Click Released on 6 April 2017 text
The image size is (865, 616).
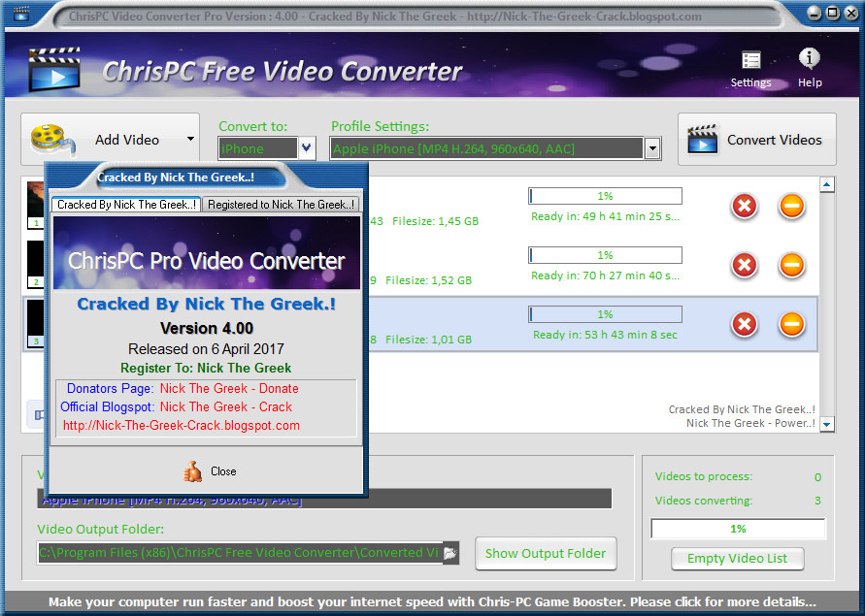click(207, 349)
